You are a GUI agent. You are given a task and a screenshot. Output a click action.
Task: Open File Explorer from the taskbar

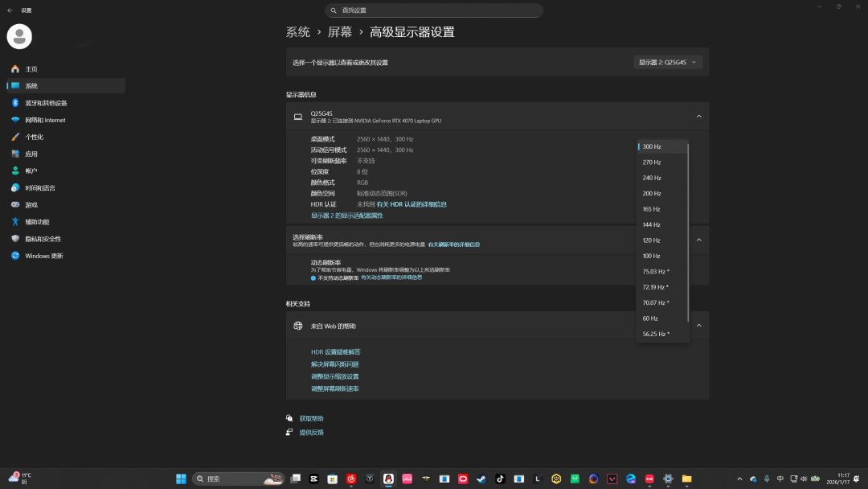[x=686, y=479]
